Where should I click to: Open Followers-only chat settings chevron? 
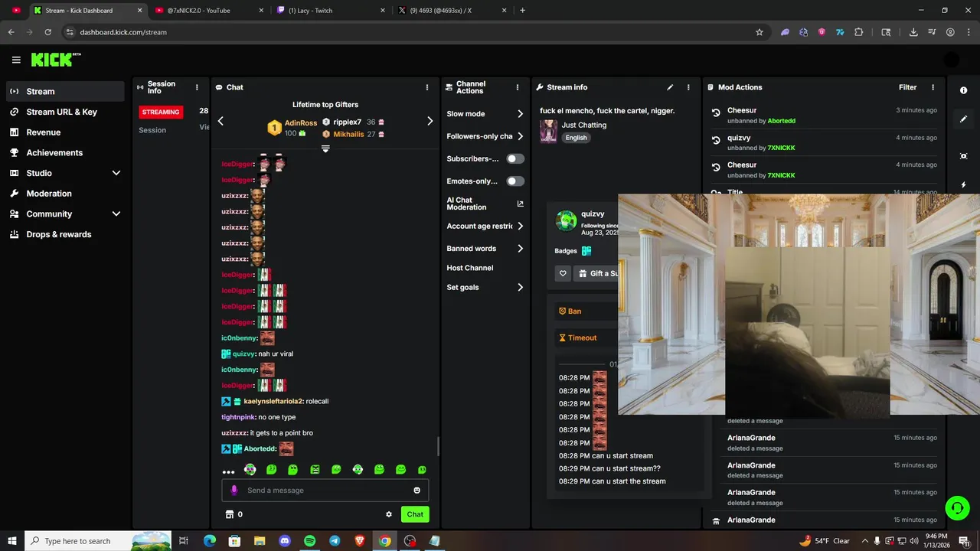520,136
